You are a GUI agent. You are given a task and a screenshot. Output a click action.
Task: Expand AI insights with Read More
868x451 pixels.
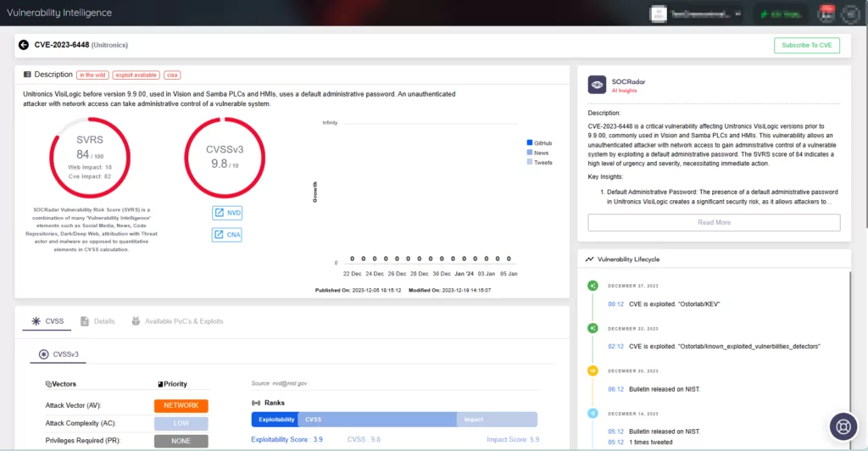pyautogui.click(x=714, y=222)
